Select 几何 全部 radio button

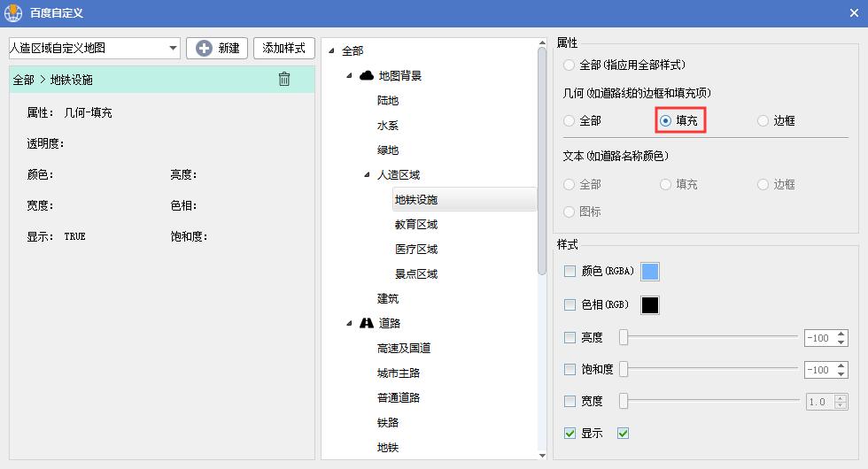click(x=569, y=120)
